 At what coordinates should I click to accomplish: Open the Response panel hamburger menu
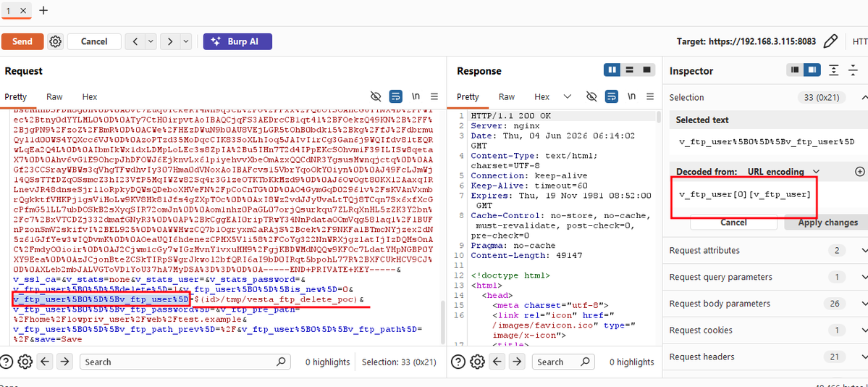(649, 96)
